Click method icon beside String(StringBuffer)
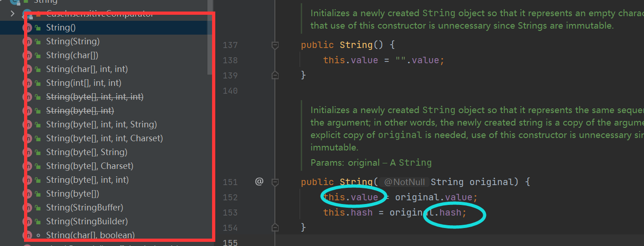This screenshot has height=246, width=644. pyautogui.click(x=27, y=208)
